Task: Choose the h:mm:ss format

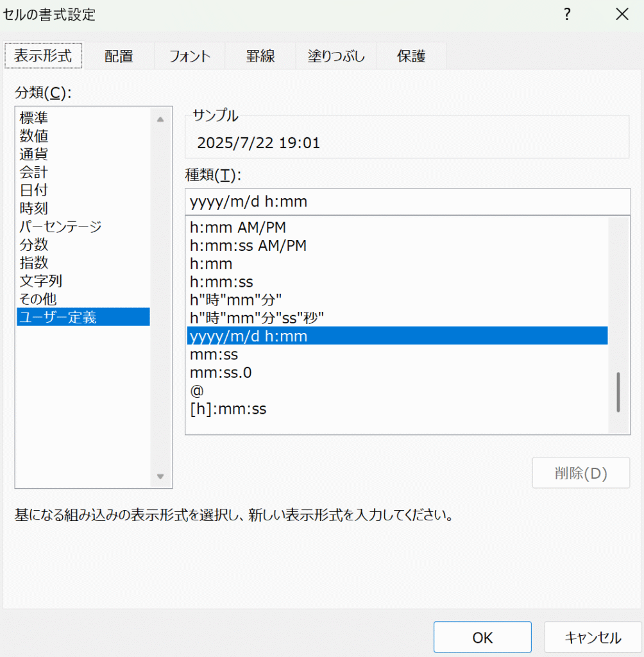Action: 397,282
